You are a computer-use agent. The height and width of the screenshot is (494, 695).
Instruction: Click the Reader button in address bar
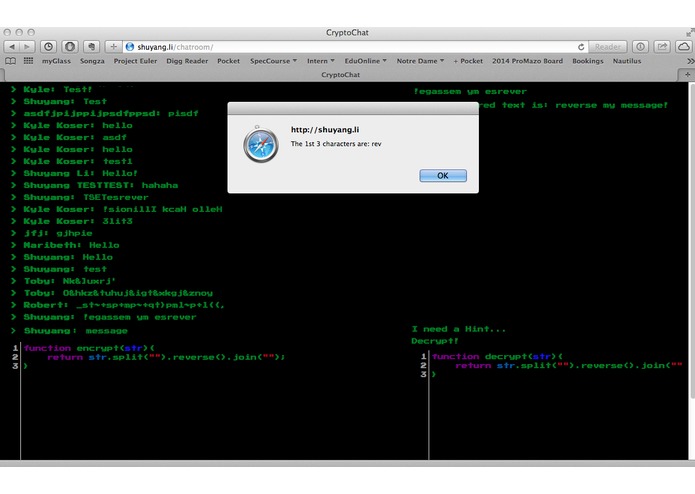click(x=607, y=47)
